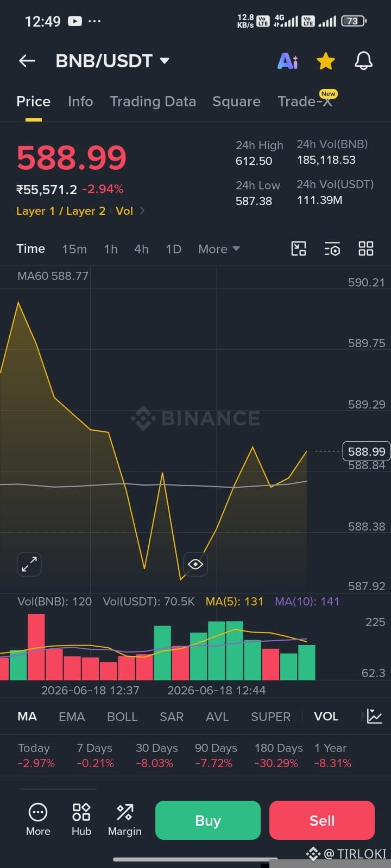Toggle chart visibility eye icon
This screenshot has height=868, width=391.
tap(195, 564)
